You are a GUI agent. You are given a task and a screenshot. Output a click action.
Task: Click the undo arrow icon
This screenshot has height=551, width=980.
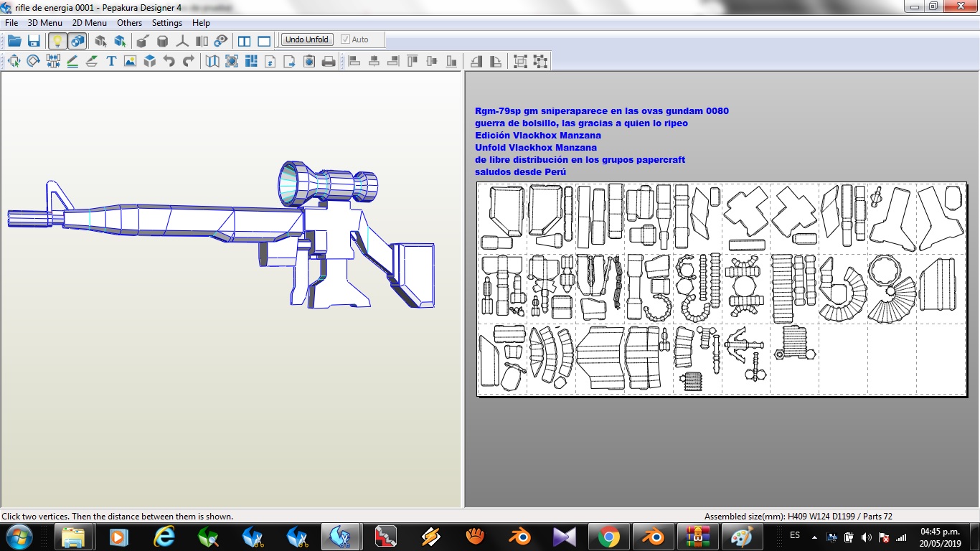click(x=169, y=61)
